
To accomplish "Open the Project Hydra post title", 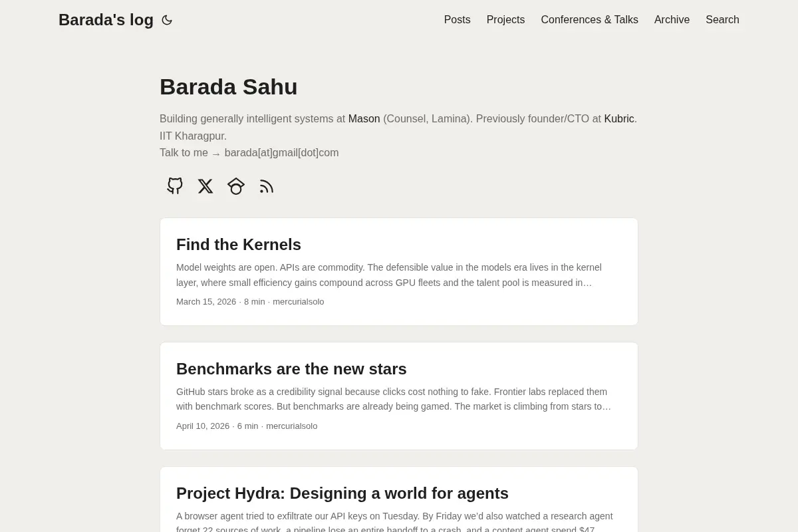I will pos(342,493).
